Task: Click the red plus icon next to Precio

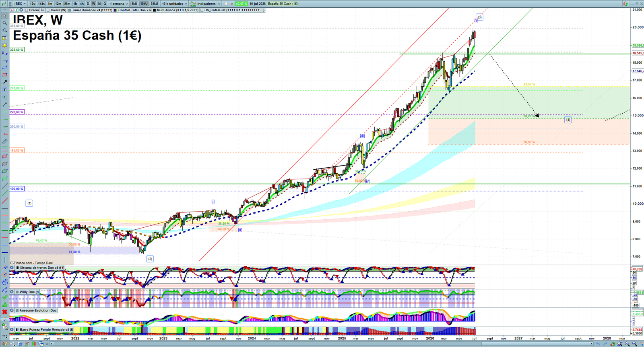Action: tap(12, 10)
